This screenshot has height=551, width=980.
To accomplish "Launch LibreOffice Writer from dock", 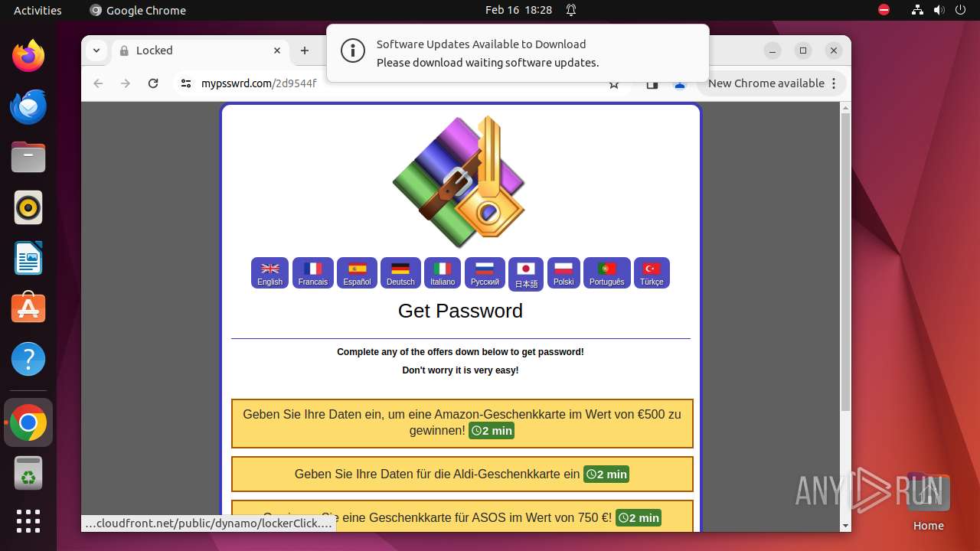I will [28, 258].
